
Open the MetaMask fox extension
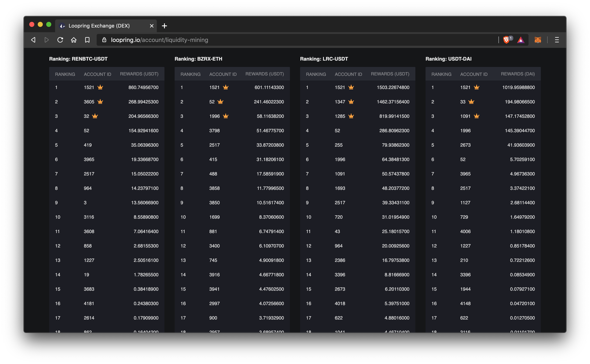538,40
